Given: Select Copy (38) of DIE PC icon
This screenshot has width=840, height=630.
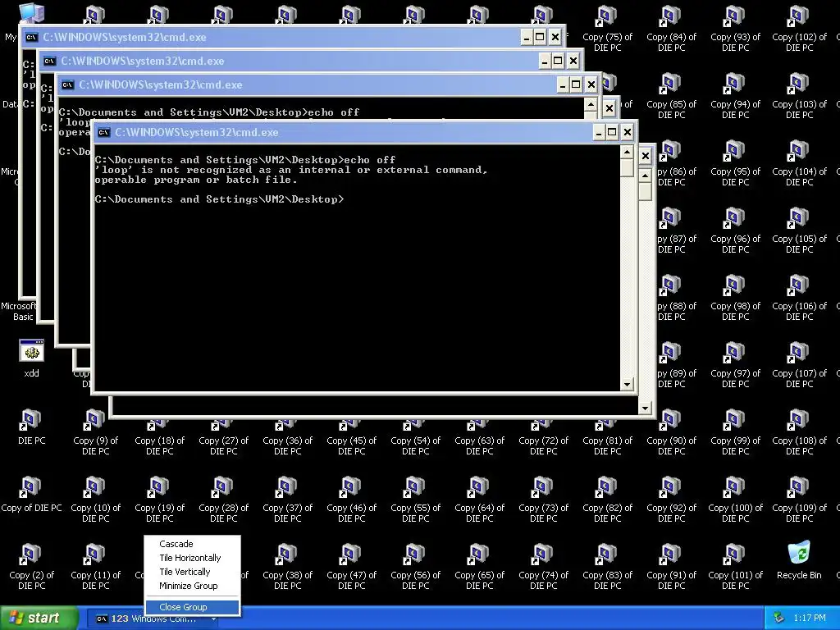Looking at the screenshot, I should click(x=287, y=566).
